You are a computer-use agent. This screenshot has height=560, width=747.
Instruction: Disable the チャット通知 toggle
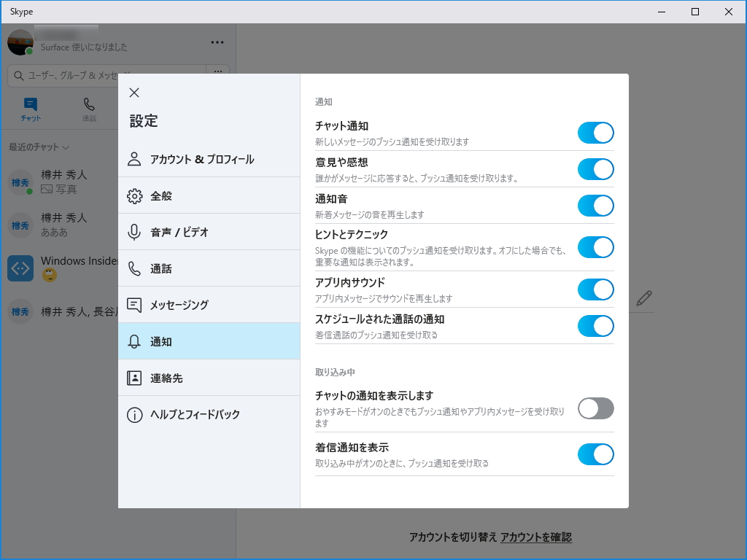coord(596,133)
